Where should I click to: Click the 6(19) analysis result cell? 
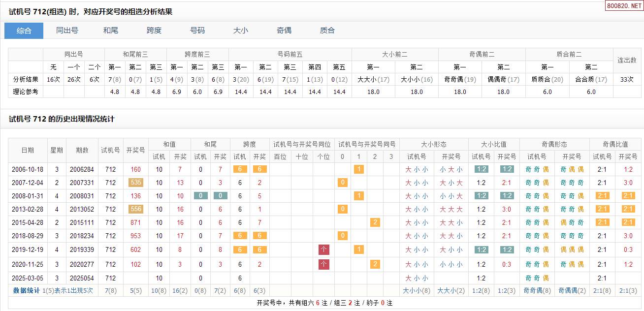click(x=265, y=79)
